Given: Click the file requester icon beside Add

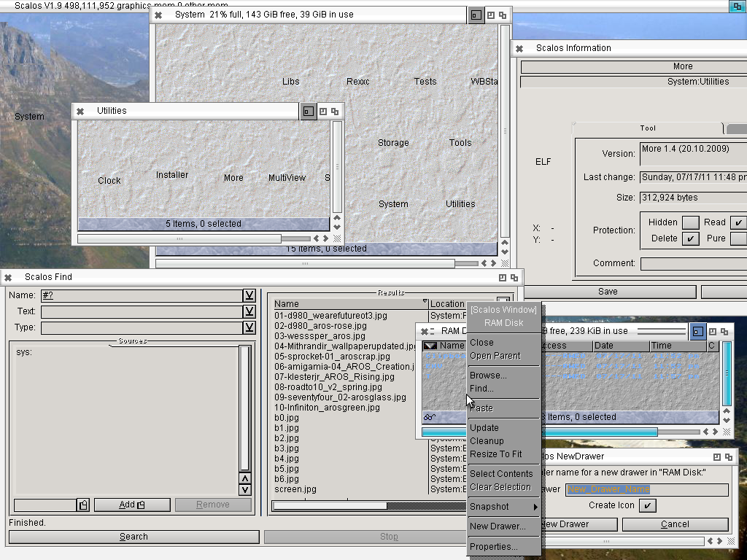Looking at the screenshot, I should click(x=83, y=505).
